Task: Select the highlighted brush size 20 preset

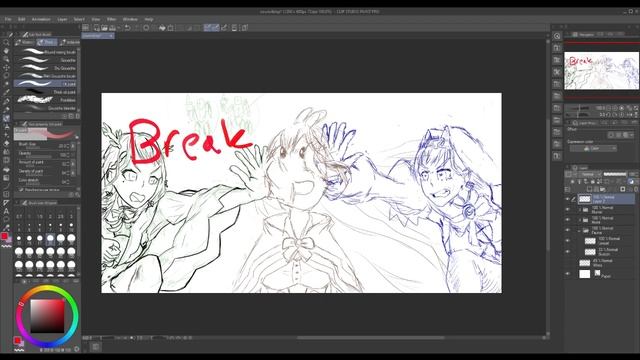Action: click(50, 239)
